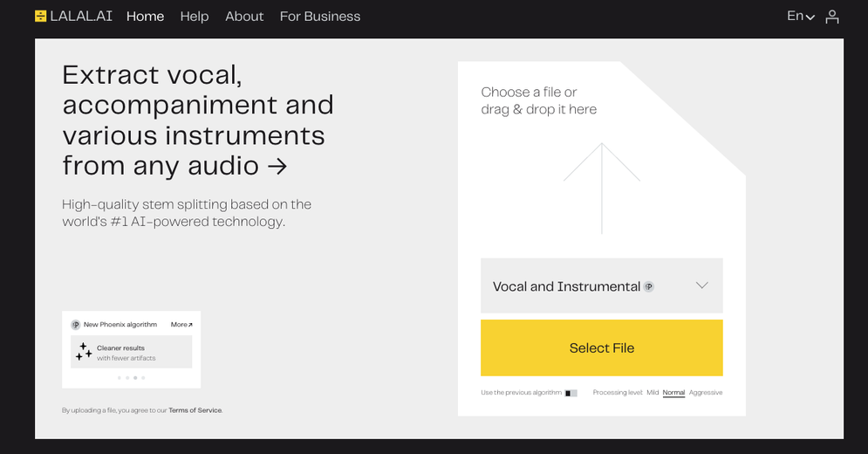Toggle the 'Use the previous algorithm' switch
Viewport: 868px width, 454px height.
coord(571,393)
